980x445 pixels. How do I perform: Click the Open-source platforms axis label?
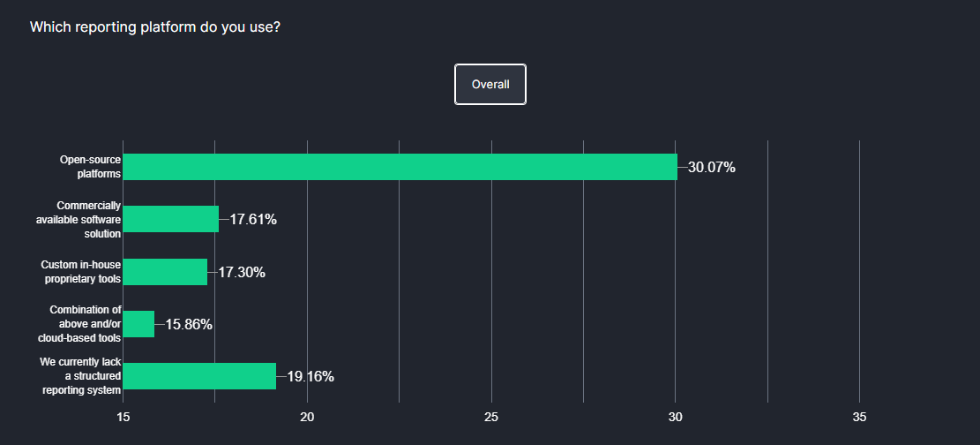[x=90, y=167]
